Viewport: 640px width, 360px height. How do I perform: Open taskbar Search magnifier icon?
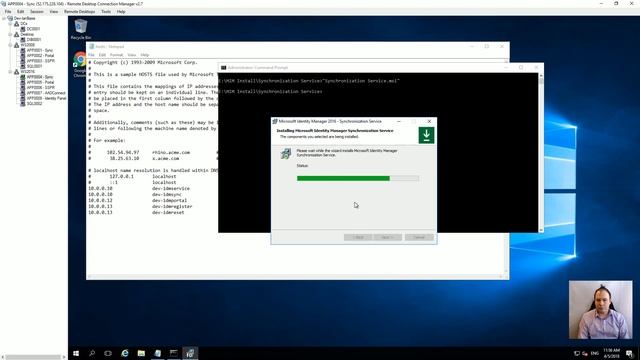point(92,353)
